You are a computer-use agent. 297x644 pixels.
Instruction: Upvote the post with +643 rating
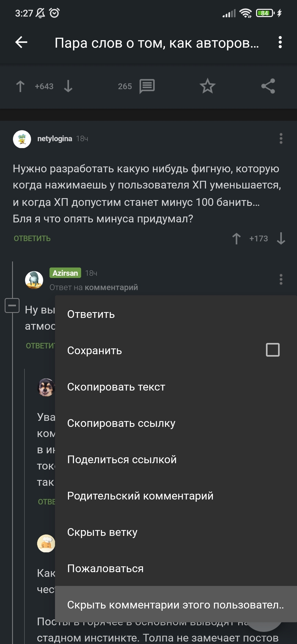coord(20,86)
